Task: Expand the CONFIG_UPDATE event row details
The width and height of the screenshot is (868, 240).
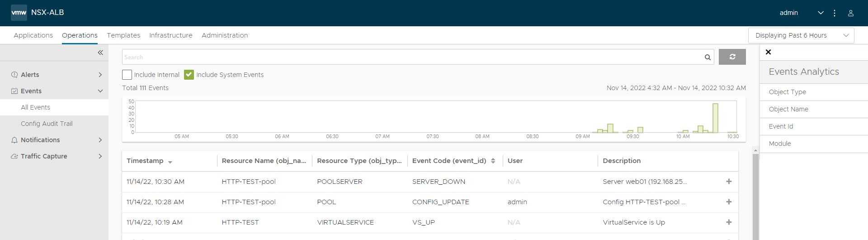Action: (729, 202)
